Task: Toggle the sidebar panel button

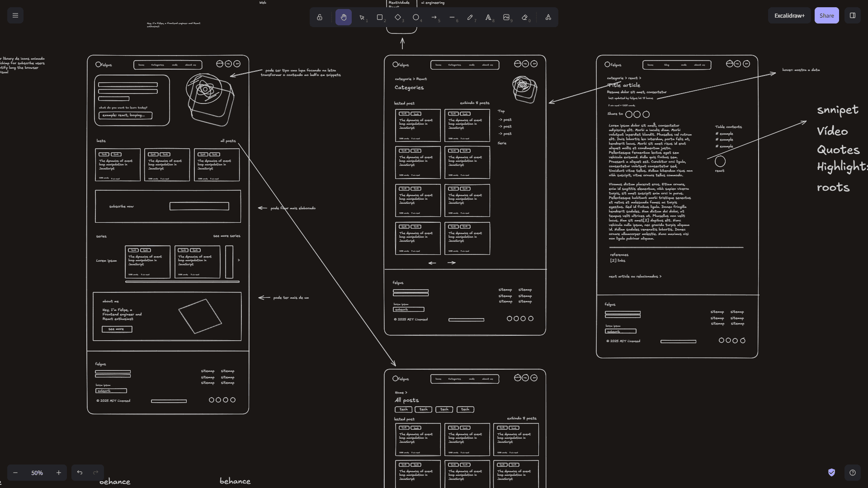Action: [853, 15]
